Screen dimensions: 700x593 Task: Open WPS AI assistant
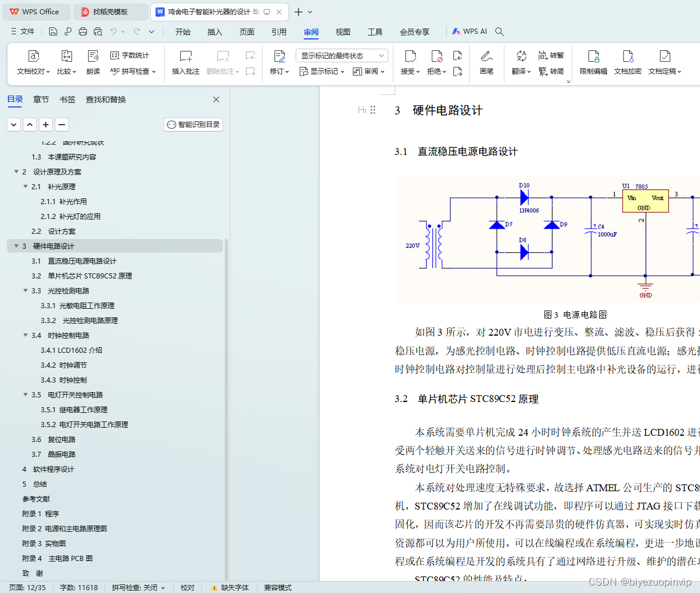coord(470,31)
